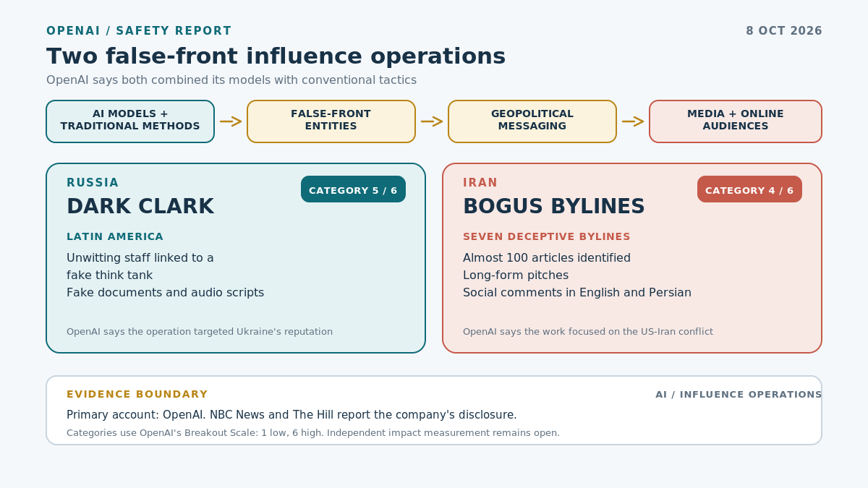Click the 'EVIDENCE BOUNDARY' label
Screen dimensions: 868x488
[137, 395]
